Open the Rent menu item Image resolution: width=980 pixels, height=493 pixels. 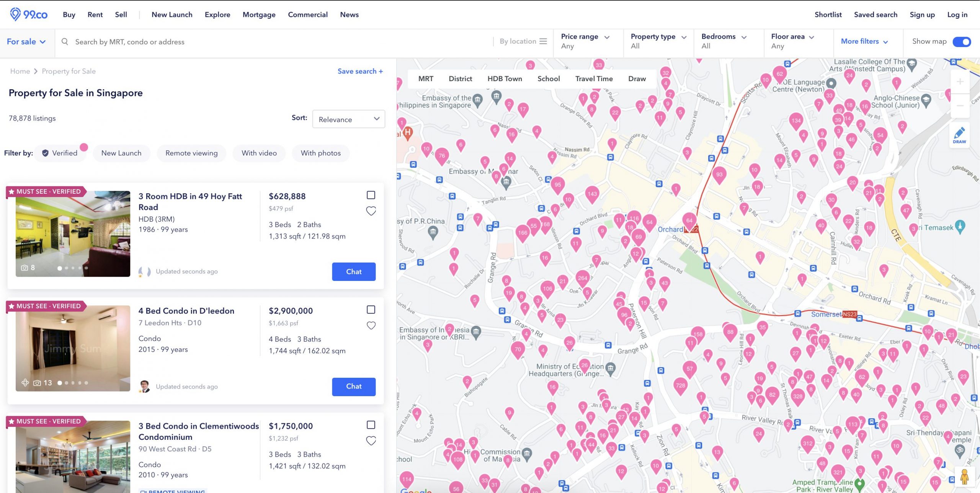pos(95,15)
